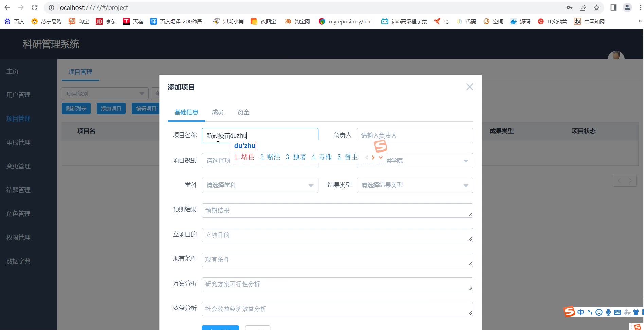Open the 淘宝网 bookmark
Viewport: 644px width, 330px height.
point(297,21)
